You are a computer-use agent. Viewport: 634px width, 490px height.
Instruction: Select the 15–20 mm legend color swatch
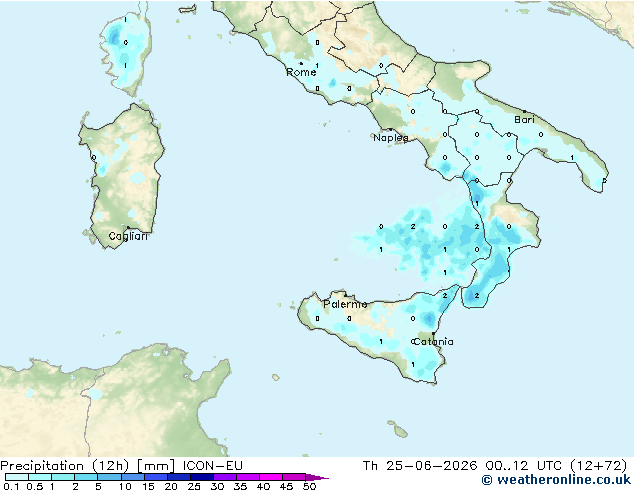pos(155,477)
